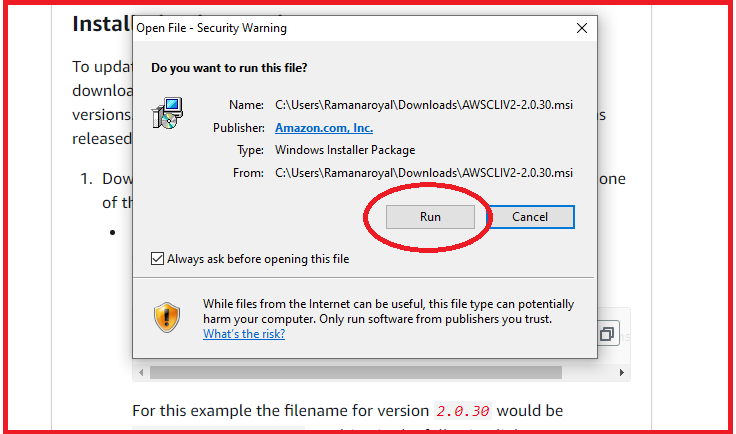Click the Name field file path
The width and height of the screenshot is (736, 434).
pyautogui.click(x=424, y=105)
